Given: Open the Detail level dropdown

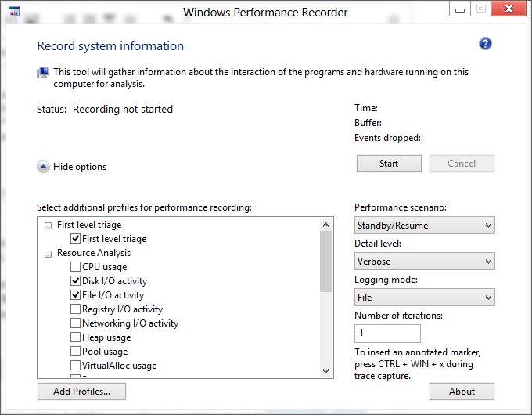Looking at the screenshot, I should click(424, 262).
